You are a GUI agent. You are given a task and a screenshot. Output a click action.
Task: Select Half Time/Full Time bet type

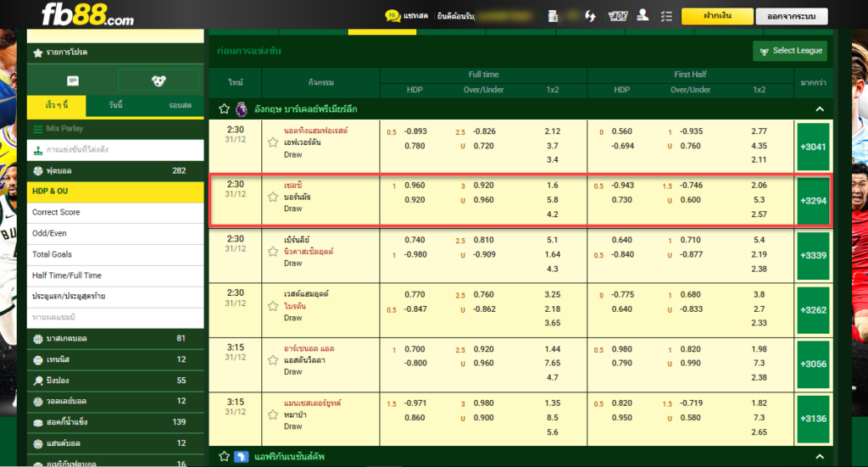[x=115, y=275]
